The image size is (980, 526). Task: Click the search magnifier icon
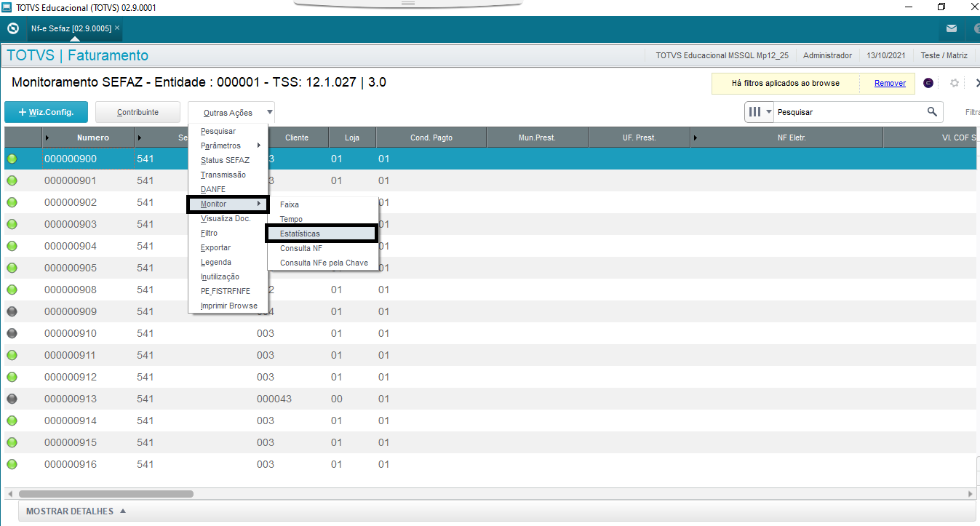click(x=932, y=112)
